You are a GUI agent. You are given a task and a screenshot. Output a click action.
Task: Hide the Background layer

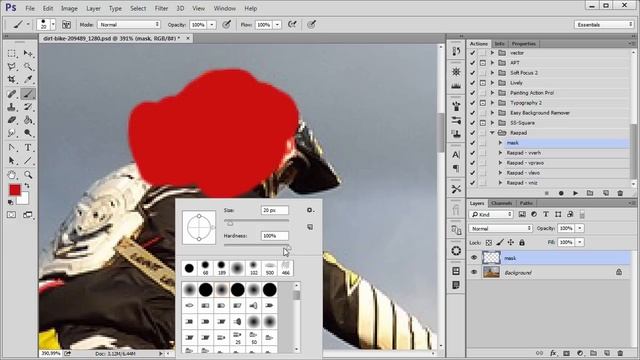click(474, 272)
